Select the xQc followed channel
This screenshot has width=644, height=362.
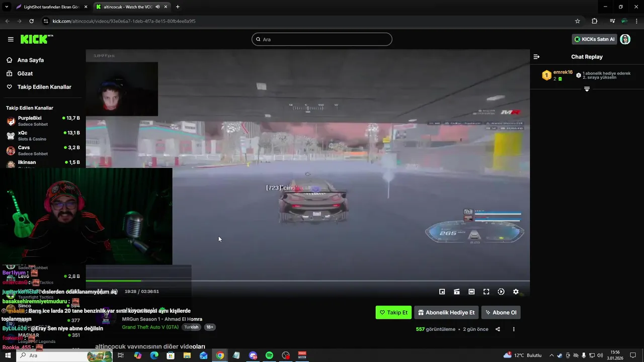(x=43, y=136)
